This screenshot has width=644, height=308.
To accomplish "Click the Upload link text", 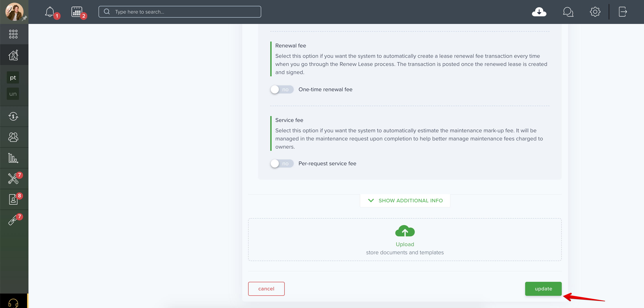I will point(405,244).
